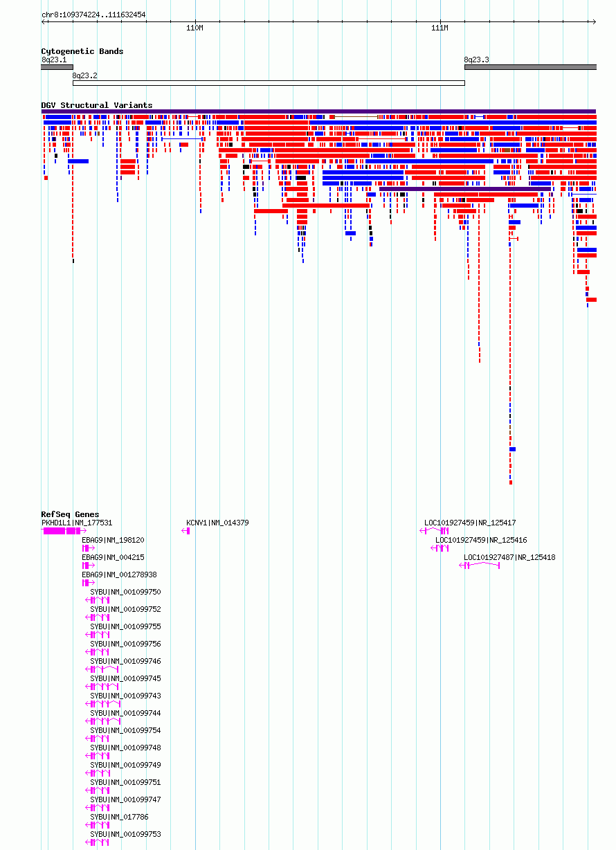Click the small KCNV1 gene glyph
The image size is (616, 850).
click(x=185, y=531)
